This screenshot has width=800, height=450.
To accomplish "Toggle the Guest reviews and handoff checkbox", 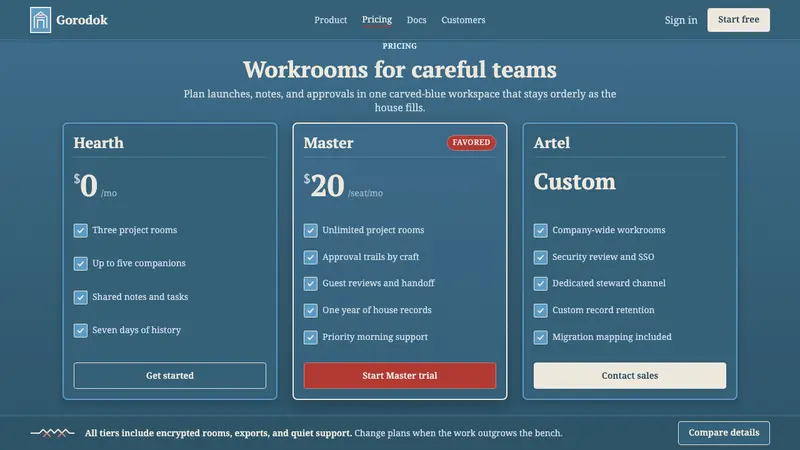I will tap(310, 283).
